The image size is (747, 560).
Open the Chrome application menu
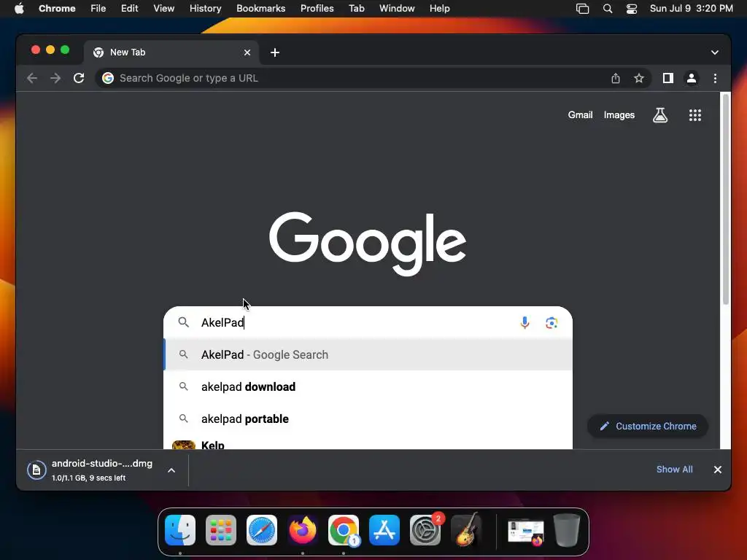[x=57, y=9]
